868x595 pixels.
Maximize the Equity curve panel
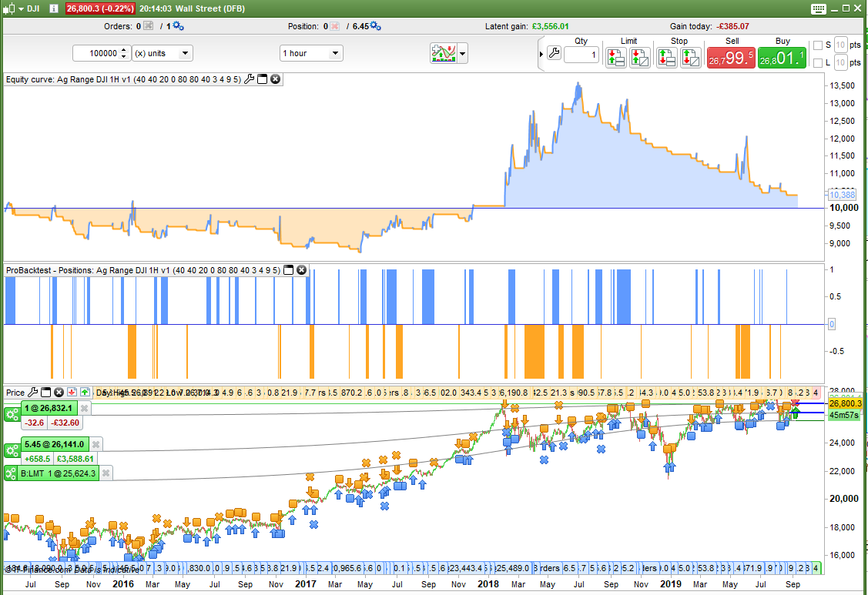262,79
